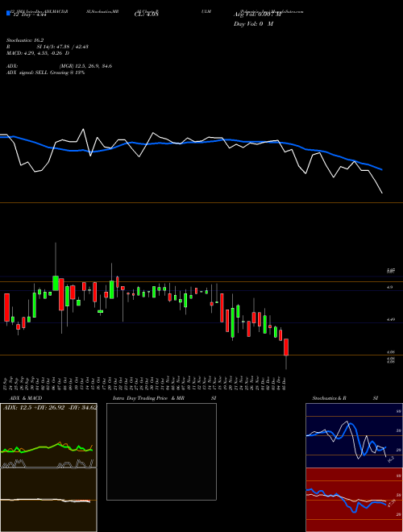Click the red RSI indicator chart
This screenshot has width=403, height=532.
354,500
